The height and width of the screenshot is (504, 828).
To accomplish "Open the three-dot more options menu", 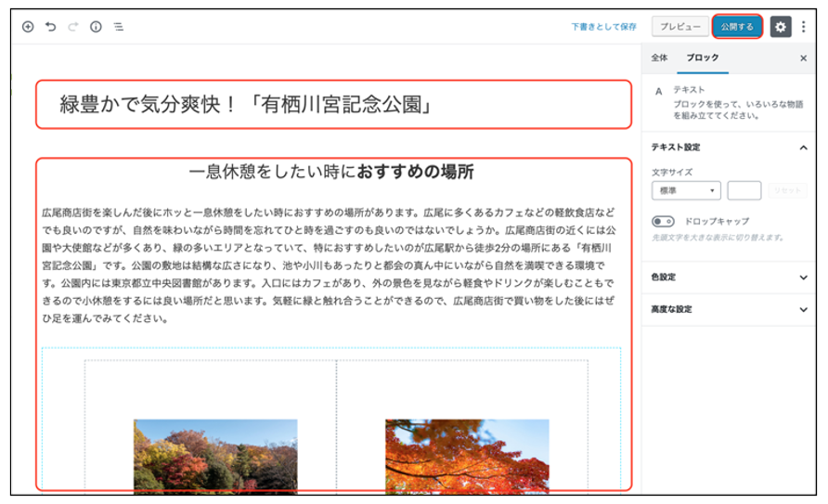I will (804, 27).
